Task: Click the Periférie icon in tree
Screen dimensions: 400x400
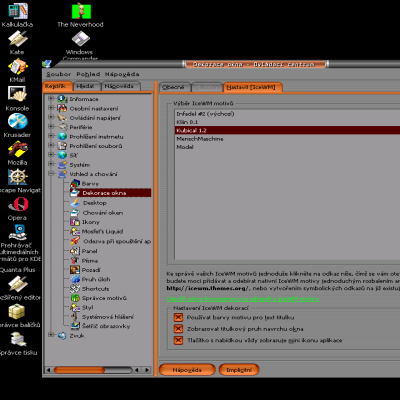Action: pyautogui.click(x=62, y=127)
